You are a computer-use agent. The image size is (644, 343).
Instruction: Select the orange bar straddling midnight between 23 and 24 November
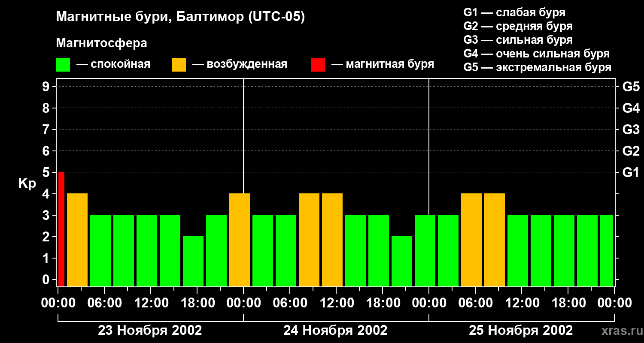coord(240,240)
